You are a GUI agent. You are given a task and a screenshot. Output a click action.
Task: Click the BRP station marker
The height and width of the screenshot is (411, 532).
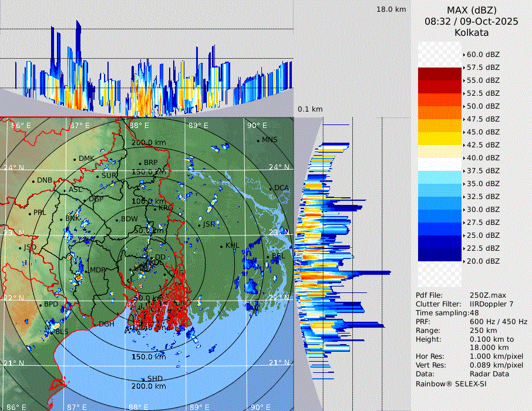coord(140,163)
